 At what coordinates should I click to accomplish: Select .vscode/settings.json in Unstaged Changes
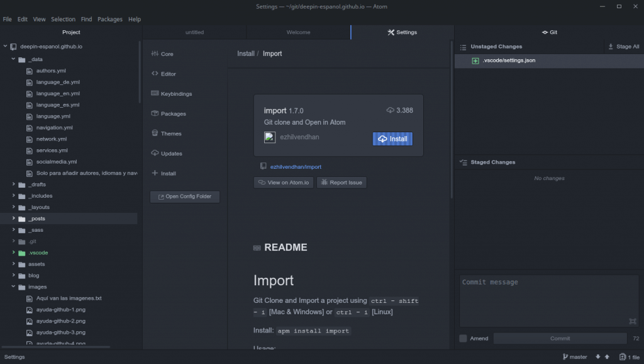549,60
